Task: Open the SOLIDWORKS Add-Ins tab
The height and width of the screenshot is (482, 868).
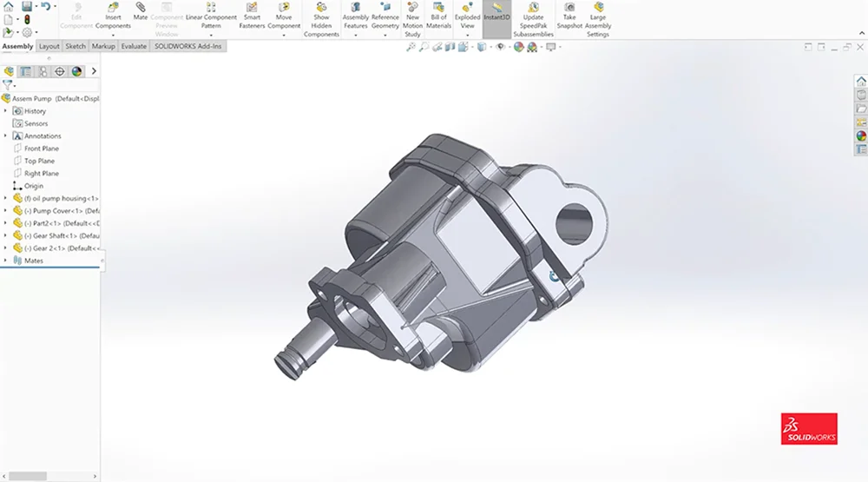Action: [188, 46]
